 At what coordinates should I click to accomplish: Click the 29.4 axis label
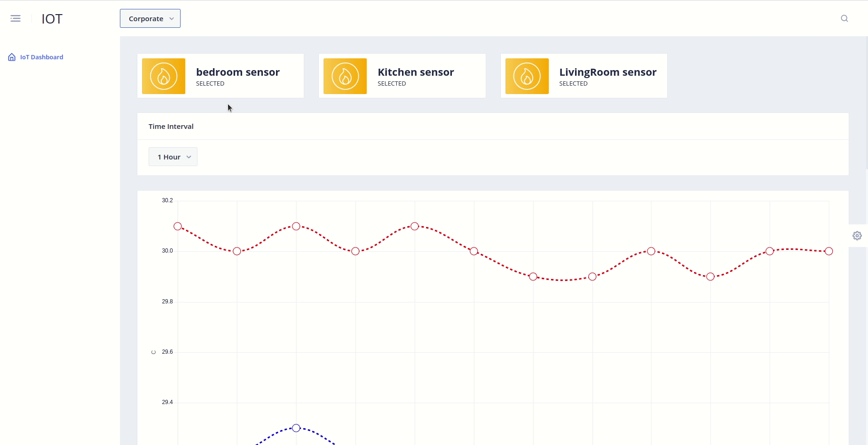point(167,402)
